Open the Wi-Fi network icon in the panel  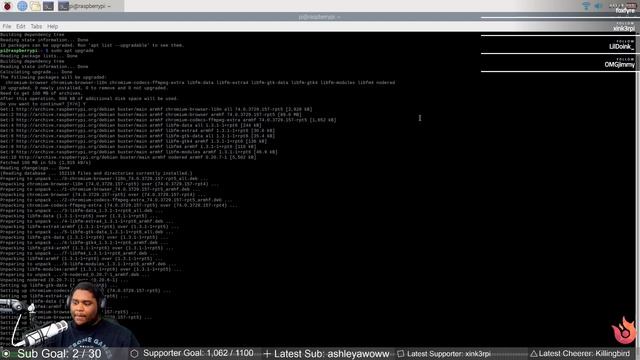coord(586,6)
